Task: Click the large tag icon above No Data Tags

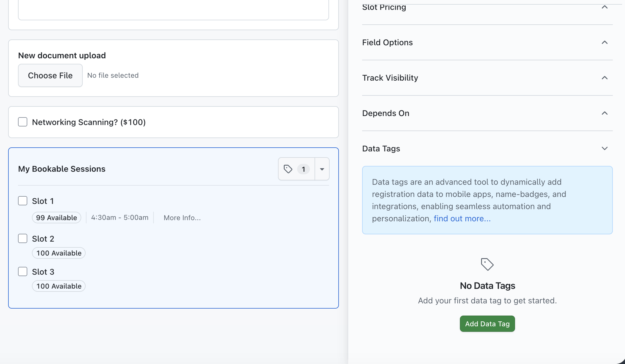Action: coord(487,264)
